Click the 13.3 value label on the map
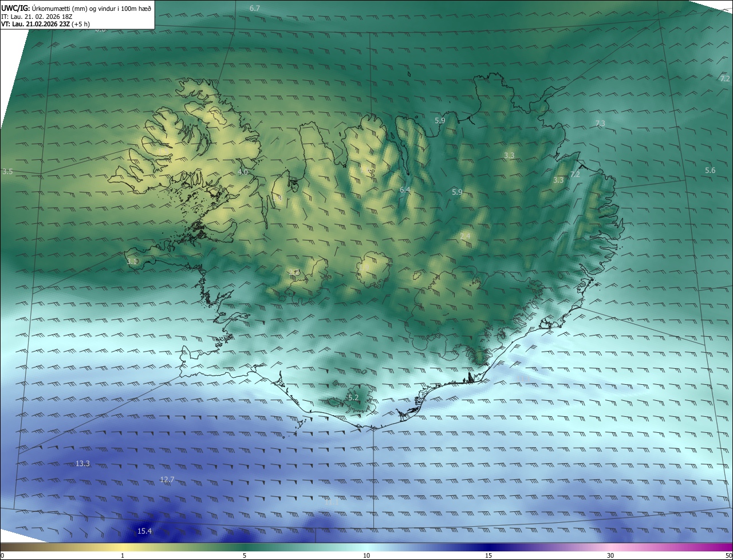The width and height of the screenshot is (733, 560). (82, 463)
